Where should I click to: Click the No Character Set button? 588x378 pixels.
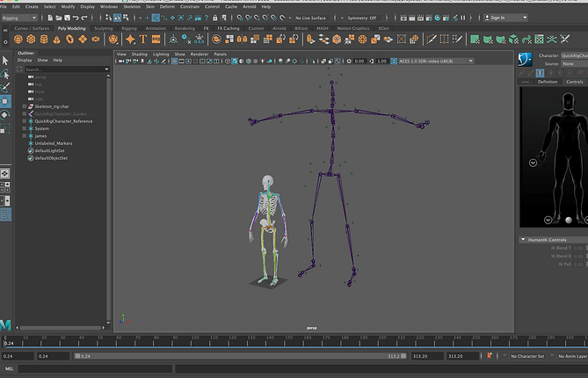527,356
